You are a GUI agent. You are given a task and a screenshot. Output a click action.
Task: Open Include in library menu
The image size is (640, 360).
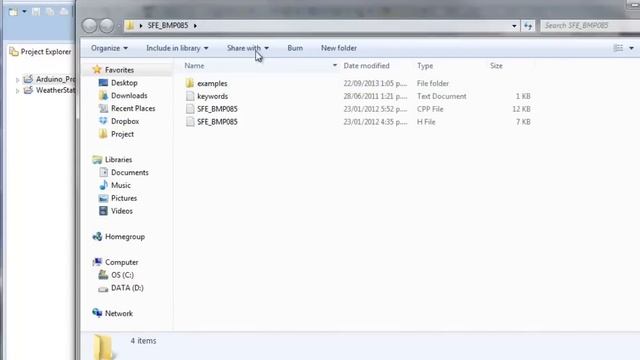177,48
